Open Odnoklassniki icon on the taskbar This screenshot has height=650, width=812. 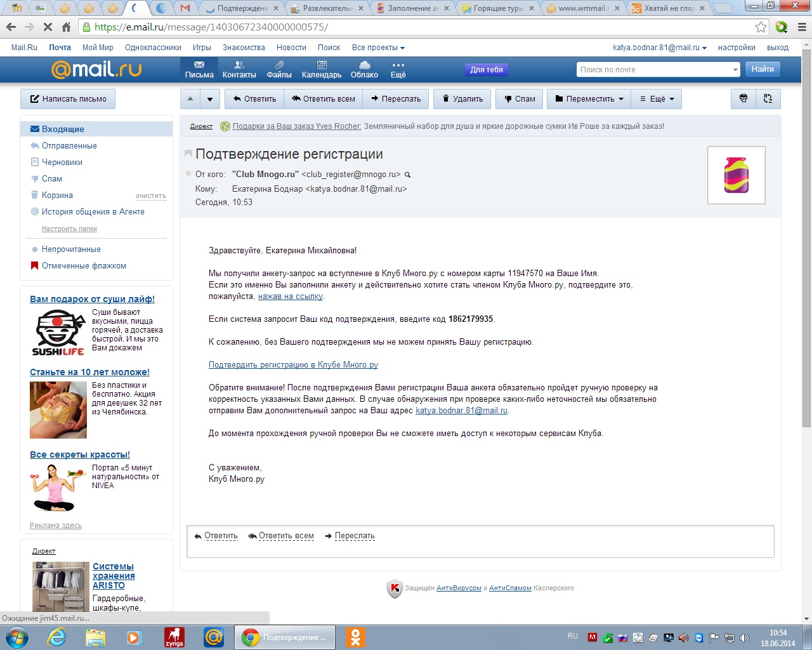[x=355, y=637]
